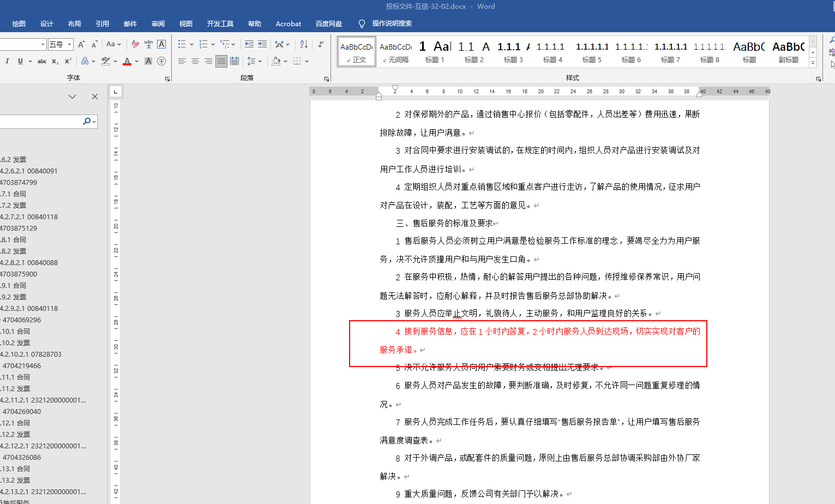This screenshot has height=504, width=835.
Task: Click the distributed alignment icon
Action: tap(234, 61)
